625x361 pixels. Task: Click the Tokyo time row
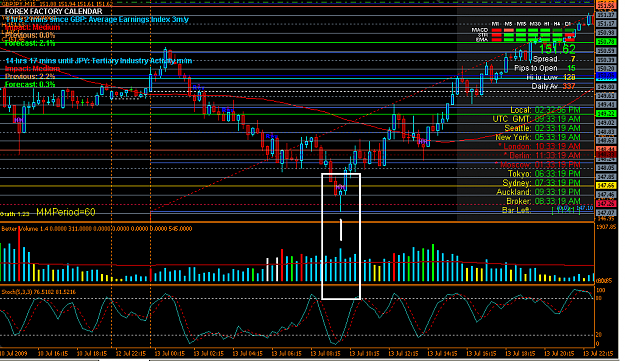click(x=544, y=174)
